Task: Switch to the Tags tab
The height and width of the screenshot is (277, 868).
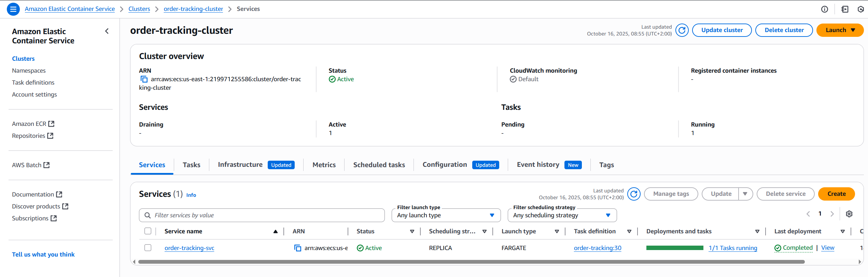Action: [x=606, y=165]
